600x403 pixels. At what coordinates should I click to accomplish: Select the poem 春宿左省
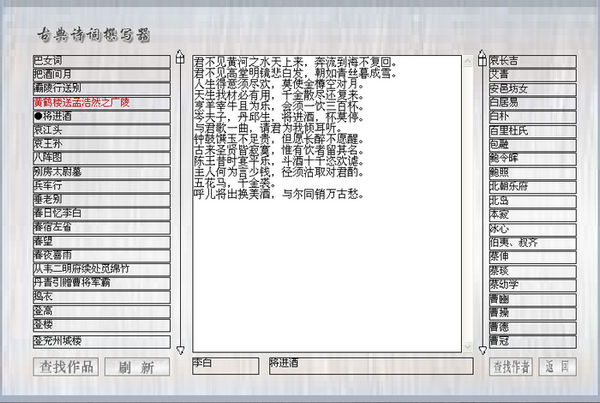pos(102,227)
